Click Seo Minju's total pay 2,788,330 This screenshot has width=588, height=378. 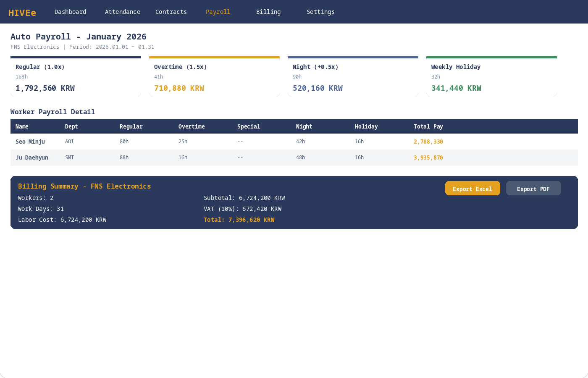point(428,142)
